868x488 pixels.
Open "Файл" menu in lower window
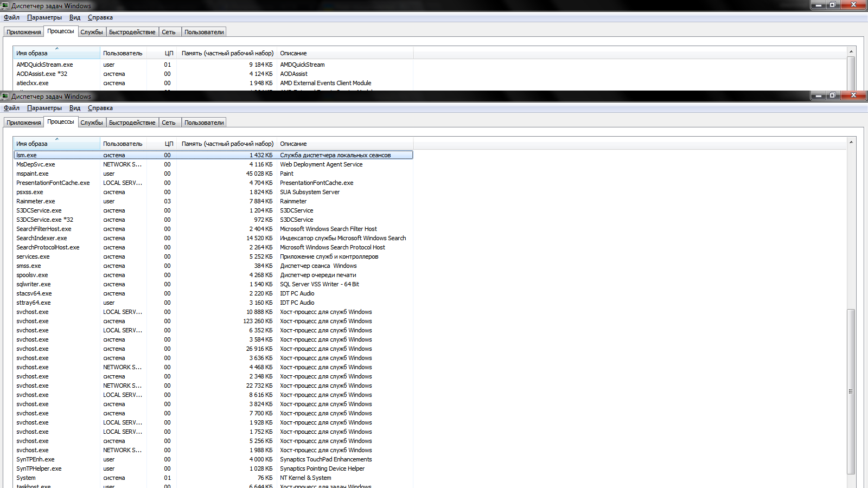point(11,108)
